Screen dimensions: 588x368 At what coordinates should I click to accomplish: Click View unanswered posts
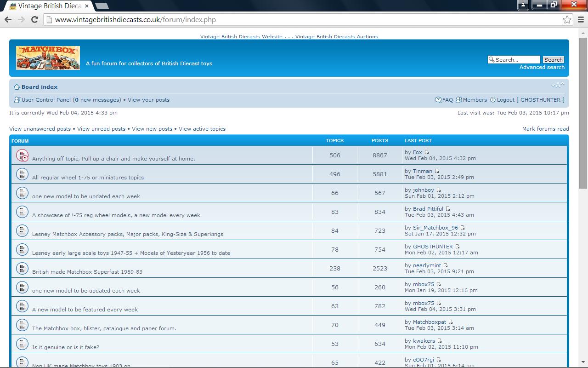40,129
